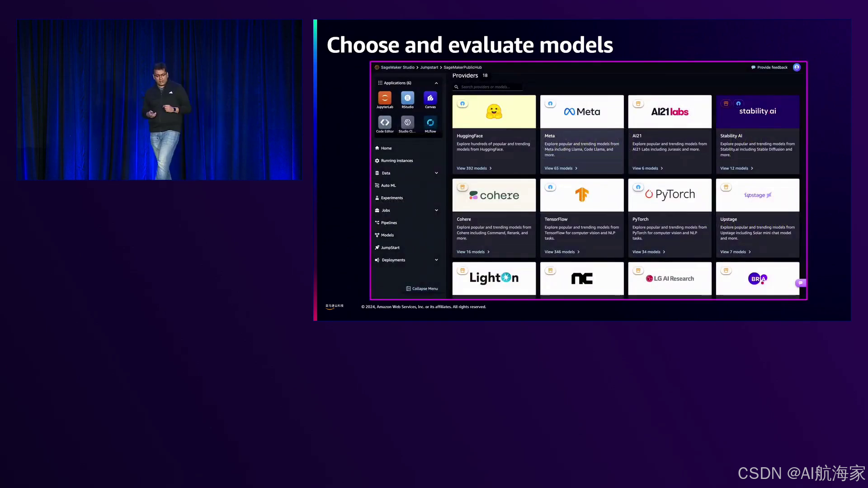This screenshot has width=868, height=488.
Task: Click the Collapse Menu button
Action: pyautogui.click(x=422, y=289)
